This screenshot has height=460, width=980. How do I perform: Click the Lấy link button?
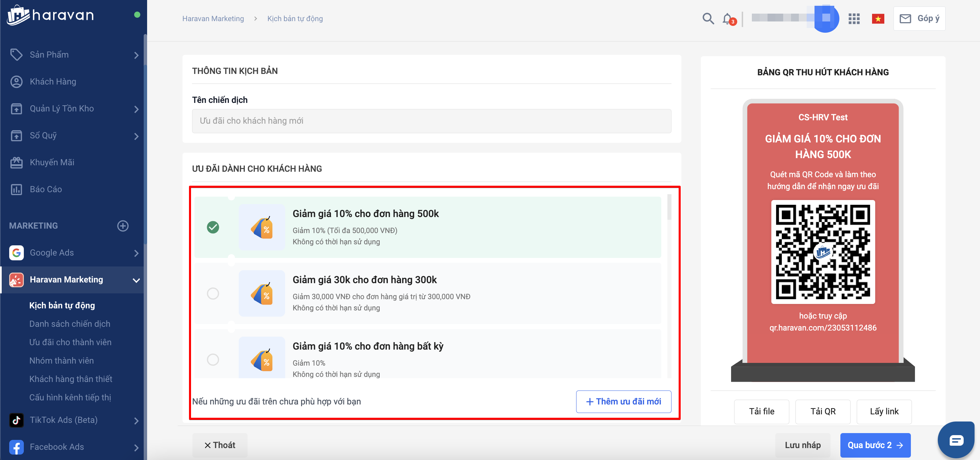884,411
